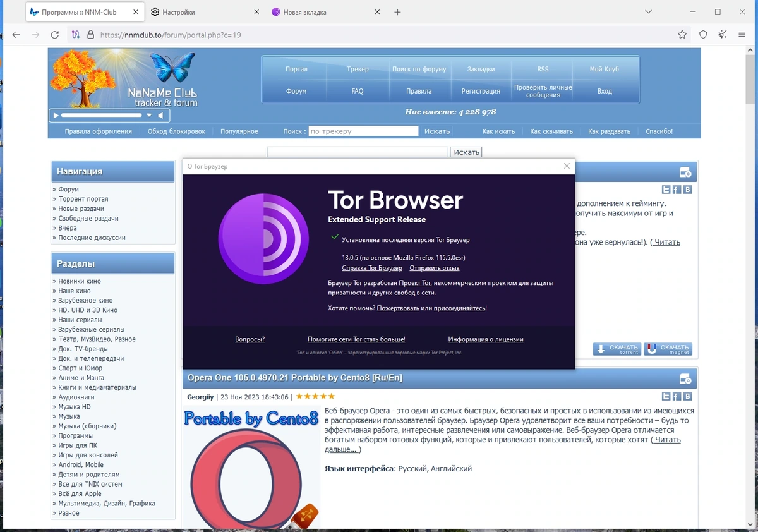Open Вопросы? link in dialog
This screenshot has height=532, width=758.
click(250, 339)
